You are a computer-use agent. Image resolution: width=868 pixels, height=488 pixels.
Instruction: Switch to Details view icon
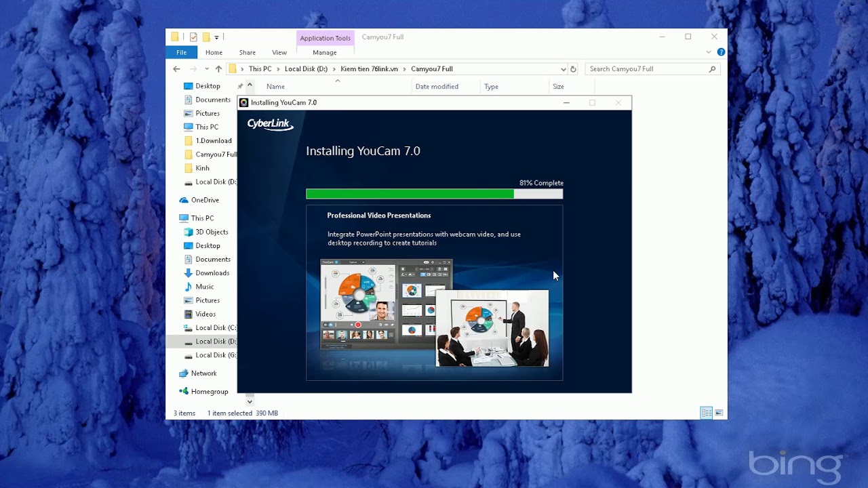pyautogui.click(x=706, y=413)
